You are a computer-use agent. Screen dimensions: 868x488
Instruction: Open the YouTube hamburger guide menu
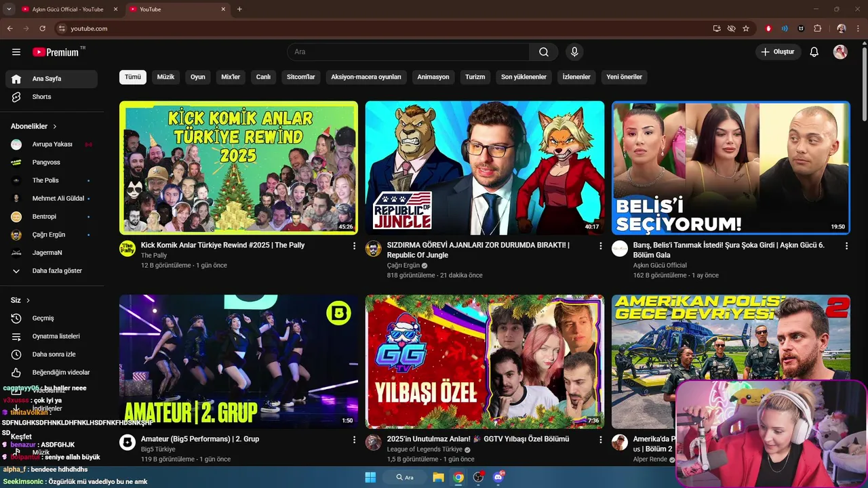click(x=16, y=52)
